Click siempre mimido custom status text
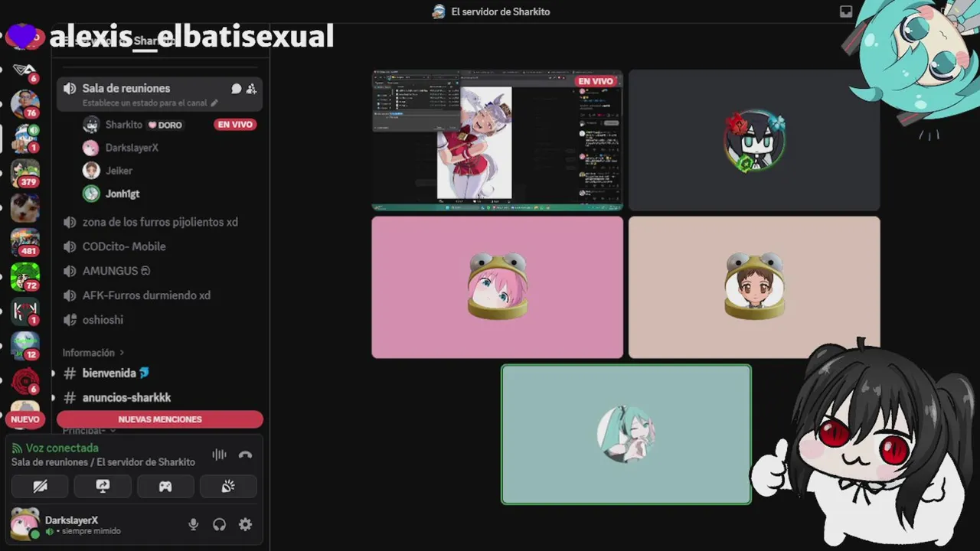The image size is (980, 551). 91,531
